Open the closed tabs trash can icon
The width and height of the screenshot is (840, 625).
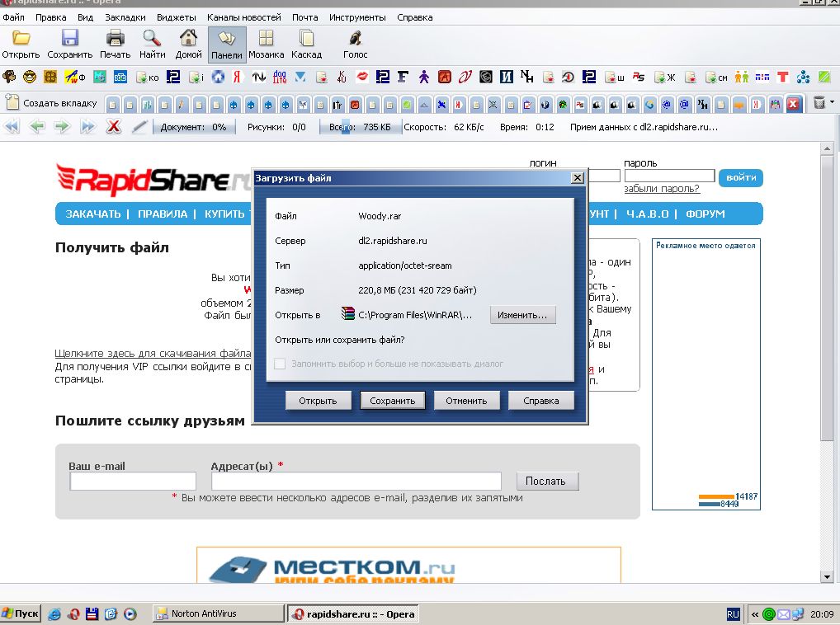click(819, 102)
